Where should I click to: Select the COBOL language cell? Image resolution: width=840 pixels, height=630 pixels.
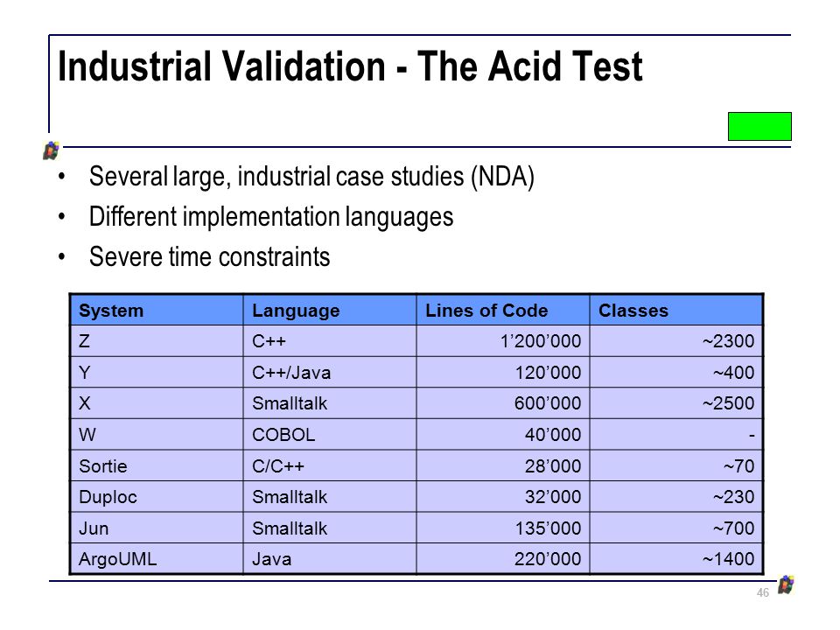point(330,435)
